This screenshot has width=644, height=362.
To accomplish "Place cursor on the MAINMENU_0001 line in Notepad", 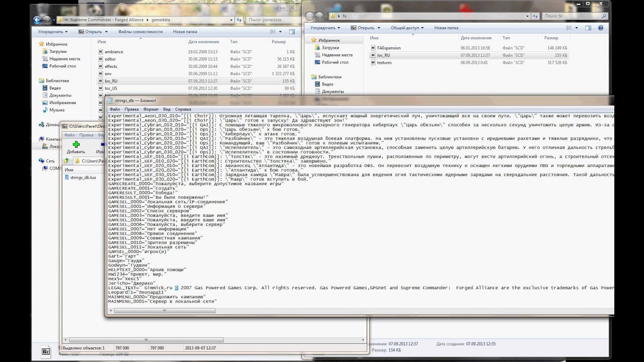I will [163, 301].
